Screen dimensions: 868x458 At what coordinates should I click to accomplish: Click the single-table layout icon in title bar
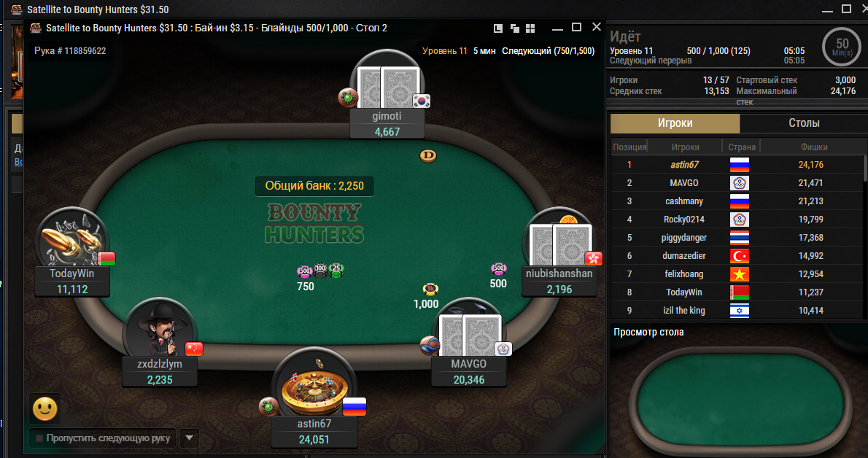pos(498,28)
